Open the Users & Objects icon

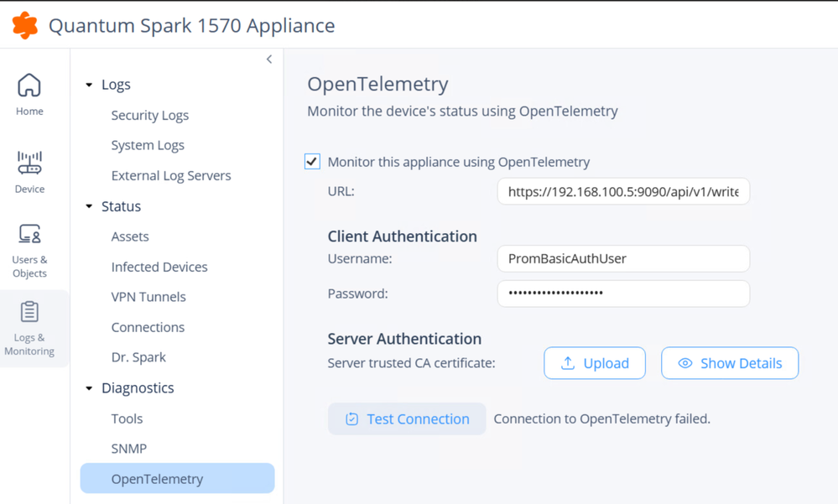29,234
